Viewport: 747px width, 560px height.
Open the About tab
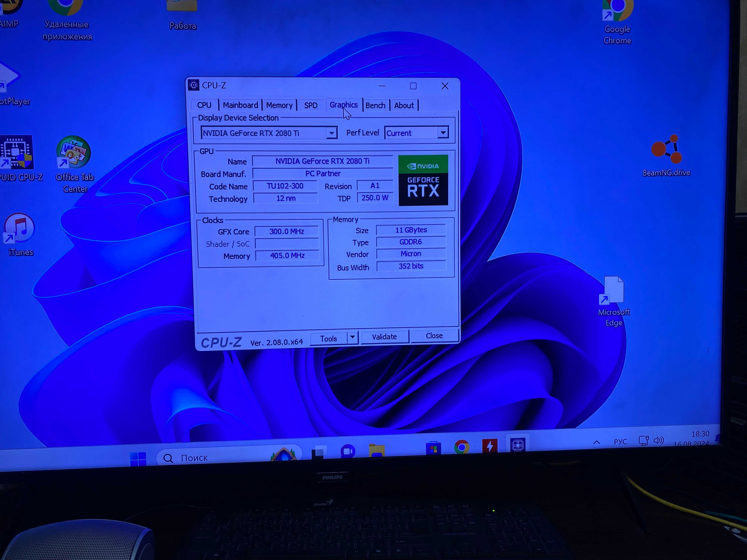pos(404,105)
